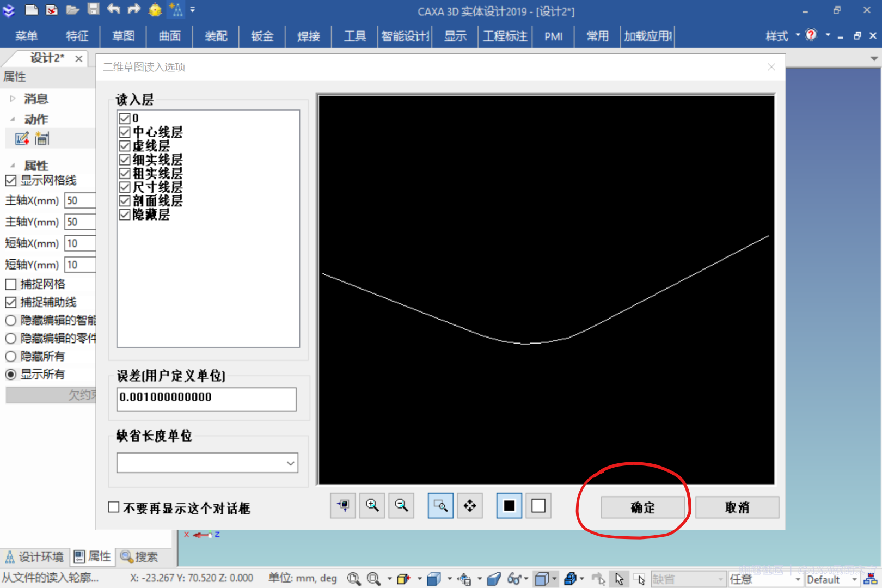Switch to the 工程标注 ribbon tab
This screenshot has width=882, height=588.
(x=505, y=36)
